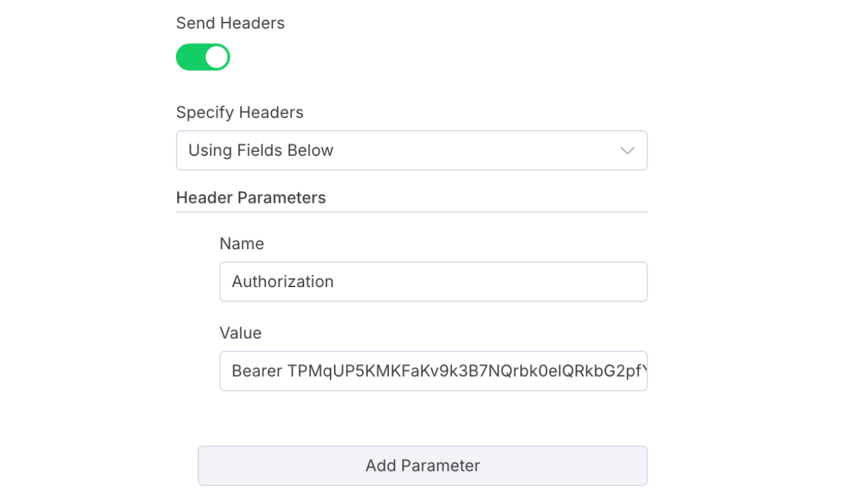
Task: Select the "Using Fields Below" option text
Action: 260,151
